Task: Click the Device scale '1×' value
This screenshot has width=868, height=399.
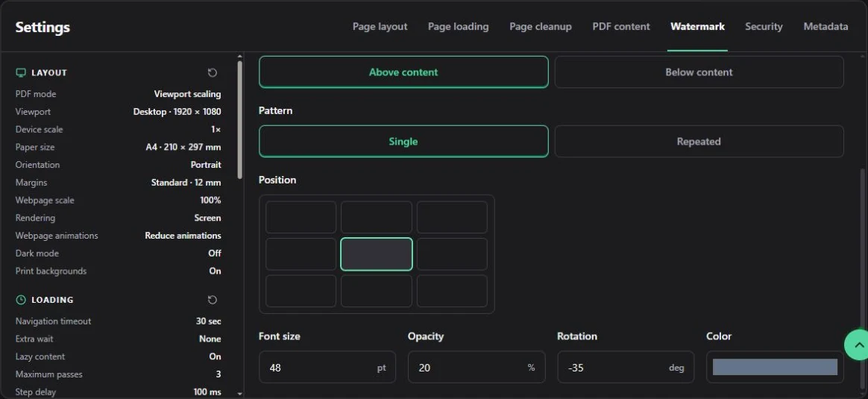Action: click(x=216, y=130)
